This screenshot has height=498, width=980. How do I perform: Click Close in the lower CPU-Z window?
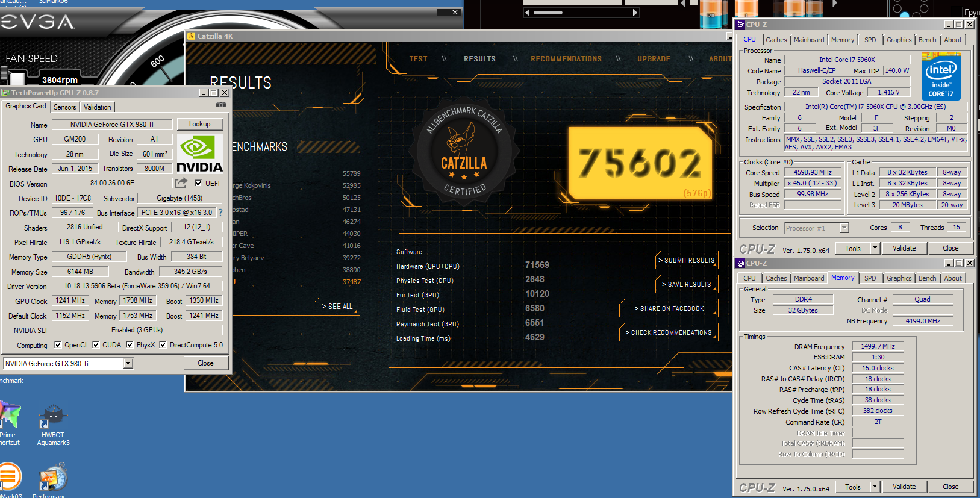[950, 487]
